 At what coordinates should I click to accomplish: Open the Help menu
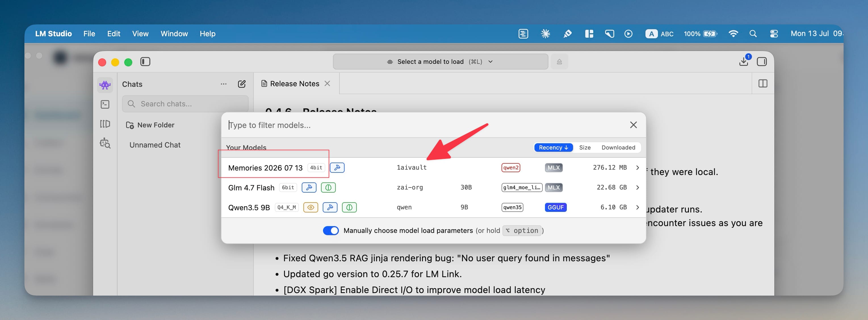[x=207, y=34]
